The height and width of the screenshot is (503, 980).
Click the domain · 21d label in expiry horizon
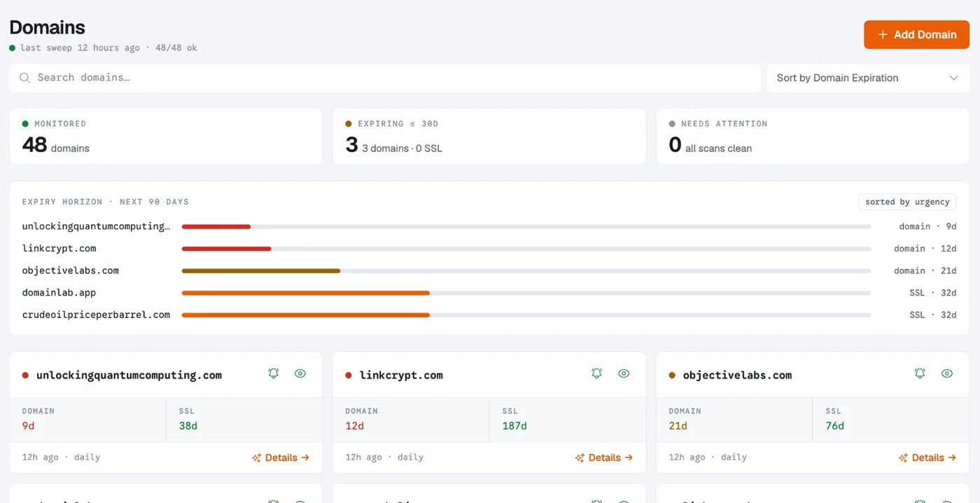click(x=925, y=270)
